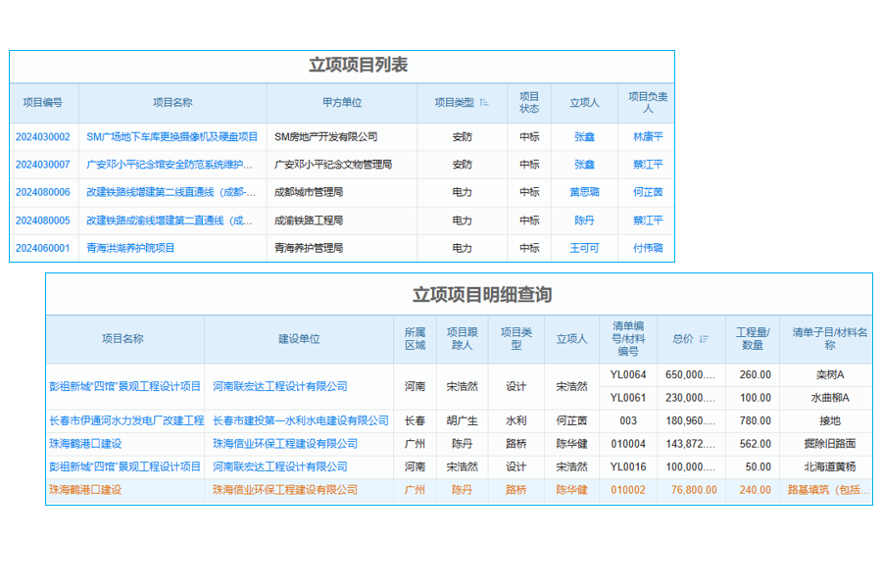The height and width of the screenshot is (588, 882).
Task: Switch to the 立项项目列表 section
Action: [363, 64]
